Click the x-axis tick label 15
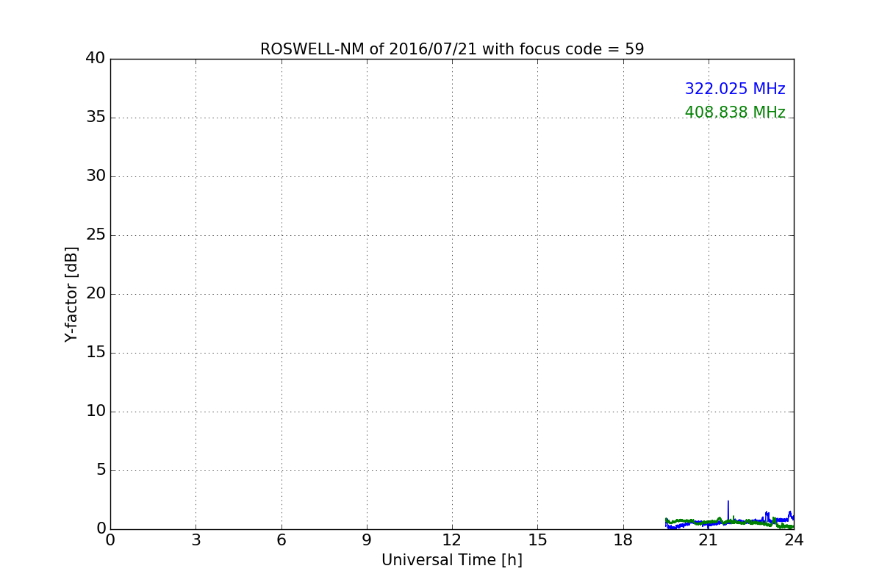882x588 pixels. click(x=537, y=540)
